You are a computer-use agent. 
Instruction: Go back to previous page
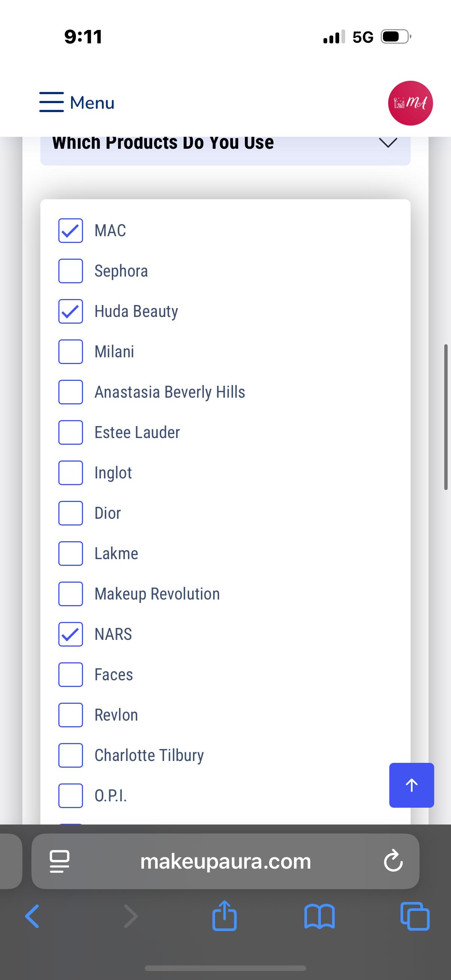point(33,916)
